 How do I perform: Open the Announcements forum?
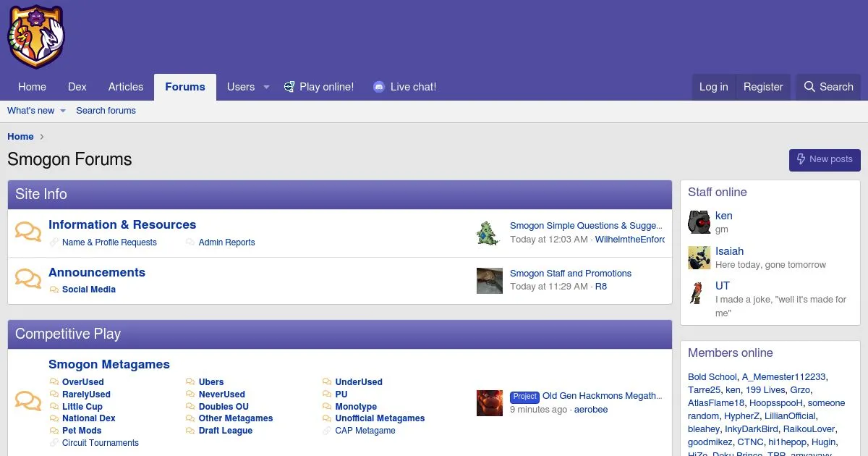(x=97, y=273)
